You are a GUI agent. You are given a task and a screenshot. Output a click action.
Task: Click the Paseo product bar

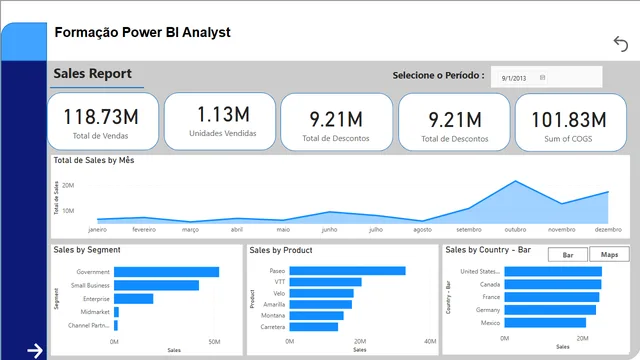pos(347,271)
